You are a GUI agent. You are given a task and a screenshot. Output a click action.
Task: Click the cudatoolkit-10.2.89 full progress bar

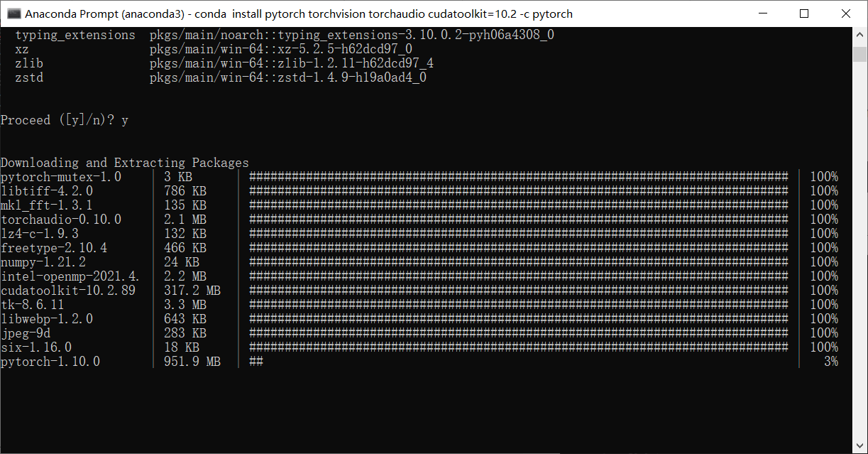pos(519,291)
